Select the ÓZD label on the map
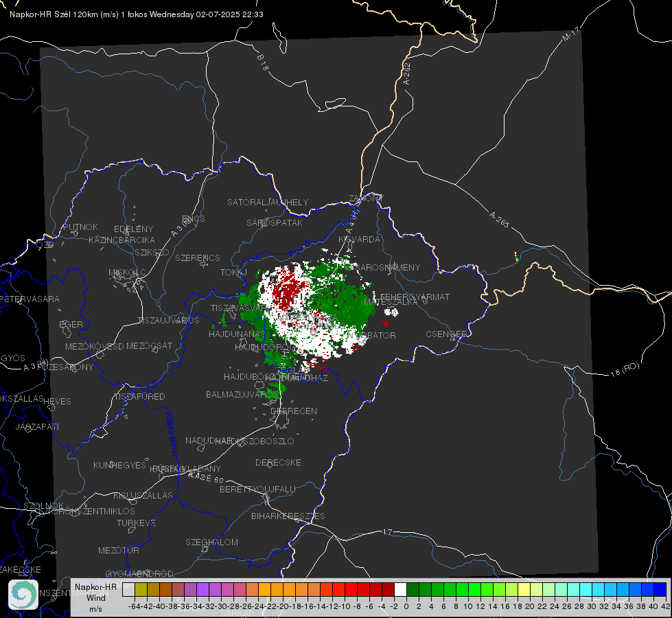 click(x=45, y=245)
